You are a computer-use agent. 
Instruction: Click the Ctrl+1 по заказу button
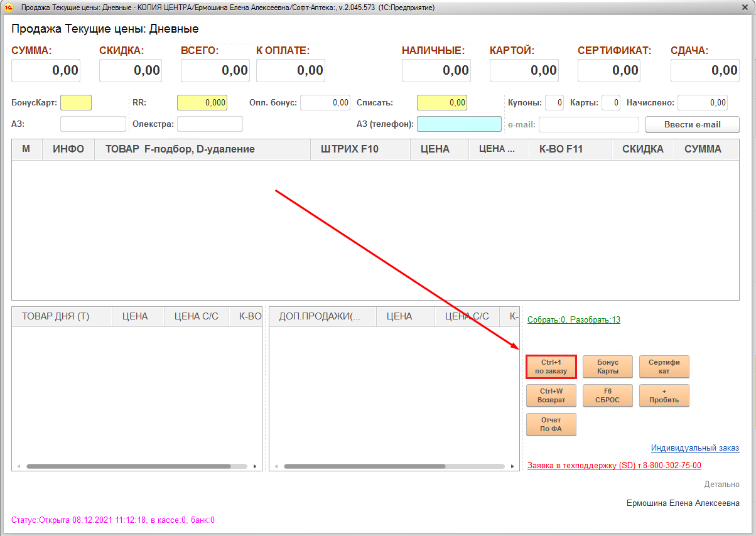point(551,367)
